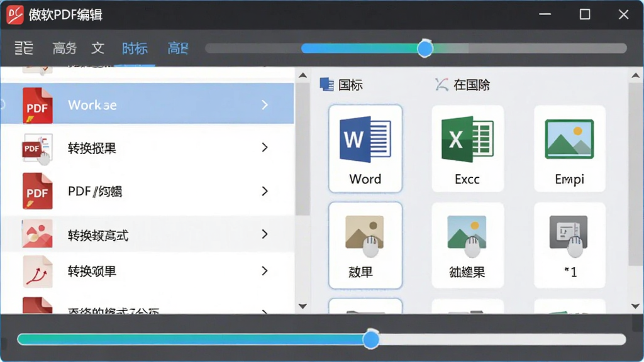Click the right panel scroll up arrow
Viewport: 644px width, 362px height.
pos(635,75)
